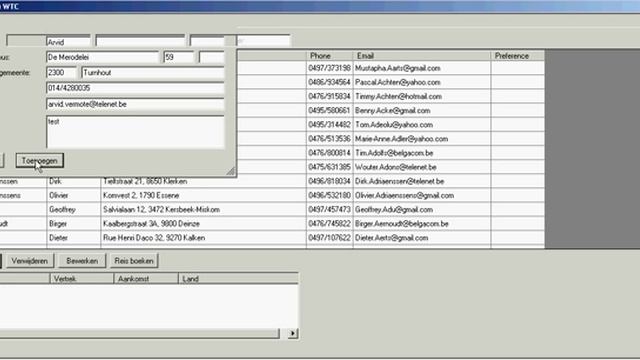Select email Tom.Adeolu@yahoo.com
The height and width of the screenshot is (360, 640).
coord(394,125)
